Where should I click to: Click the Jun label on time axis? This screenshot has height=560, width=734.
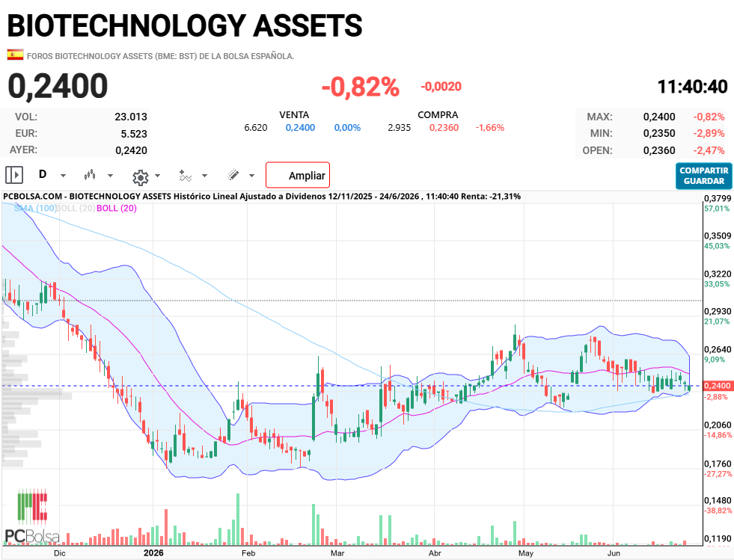614,553
